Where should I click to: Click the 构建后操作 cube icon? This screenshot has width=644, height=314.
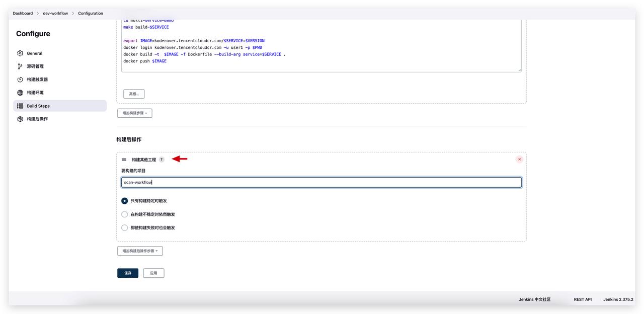[x=20, y=119]
